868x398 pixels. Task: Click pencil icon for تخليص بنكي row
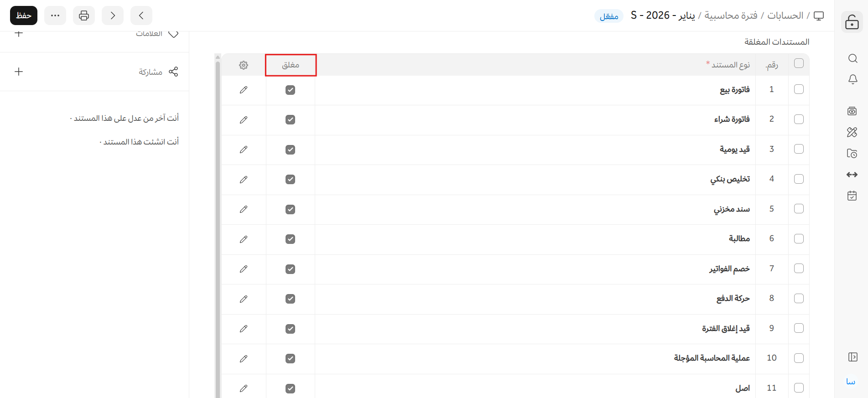coord(244,180)
